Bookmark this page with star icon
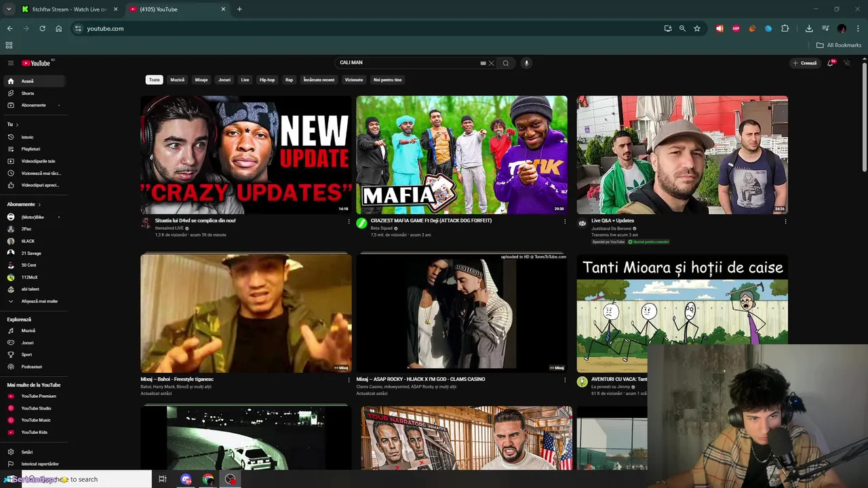 tap(697, 28)
